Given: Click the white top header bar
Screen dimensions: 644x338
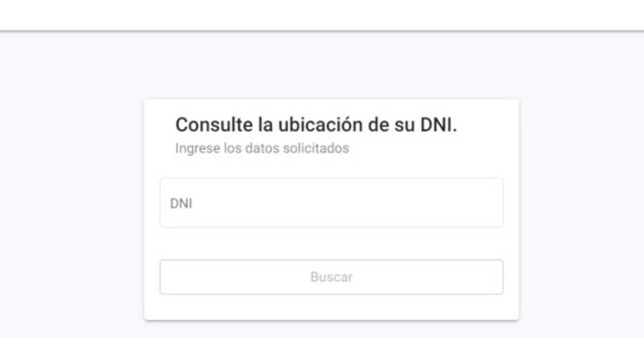Looking at the screenshot, I should pos(322,15).
